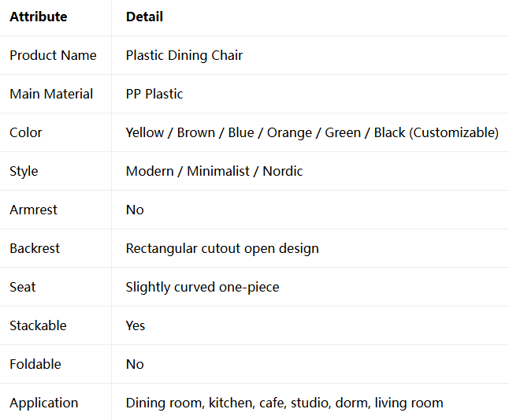
Task: Click the Color attribute label
Action: [26, 132]
